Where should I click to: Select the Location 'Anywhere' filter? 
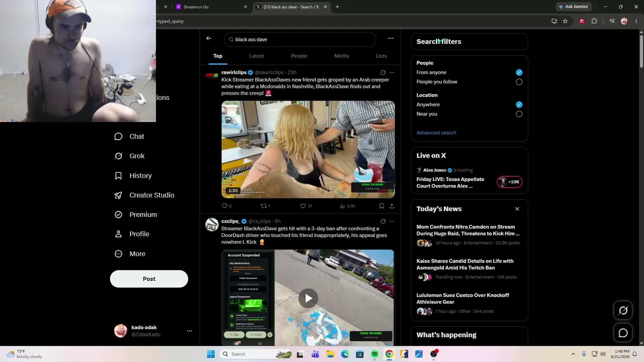click(519, 105)
